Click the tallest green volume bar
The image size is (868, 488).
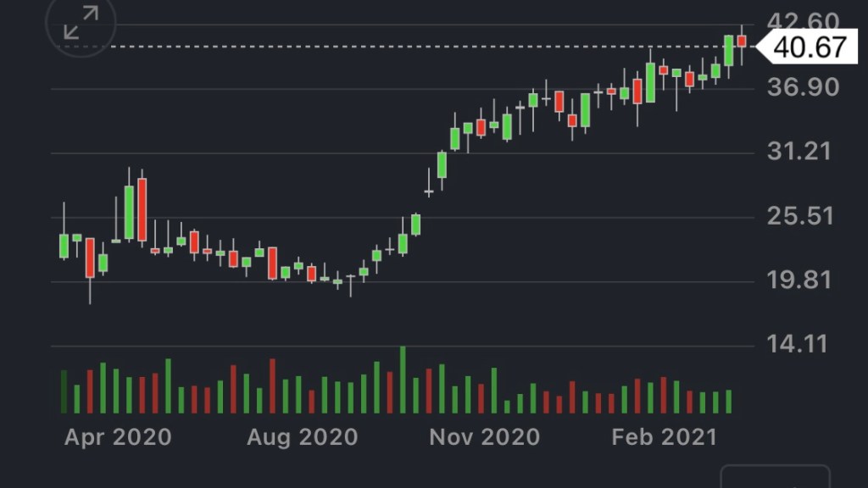click(x=403, y=380)
